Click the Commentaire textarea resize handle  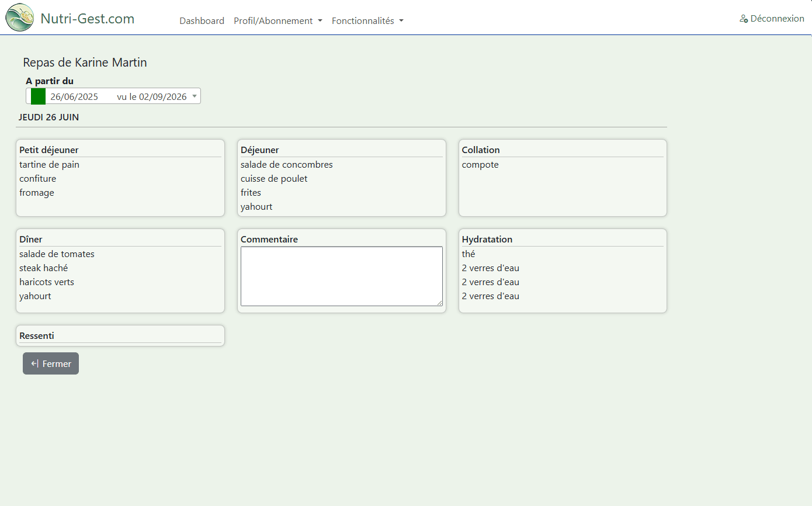tap(439, 303)
